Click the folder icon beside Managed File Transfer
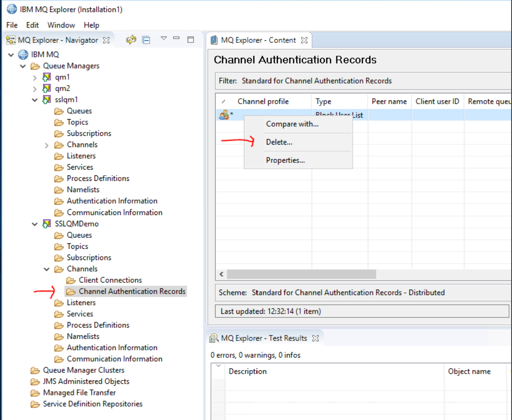Image resolution: width=512 pixels, height=420 pixels. point(35,393)
